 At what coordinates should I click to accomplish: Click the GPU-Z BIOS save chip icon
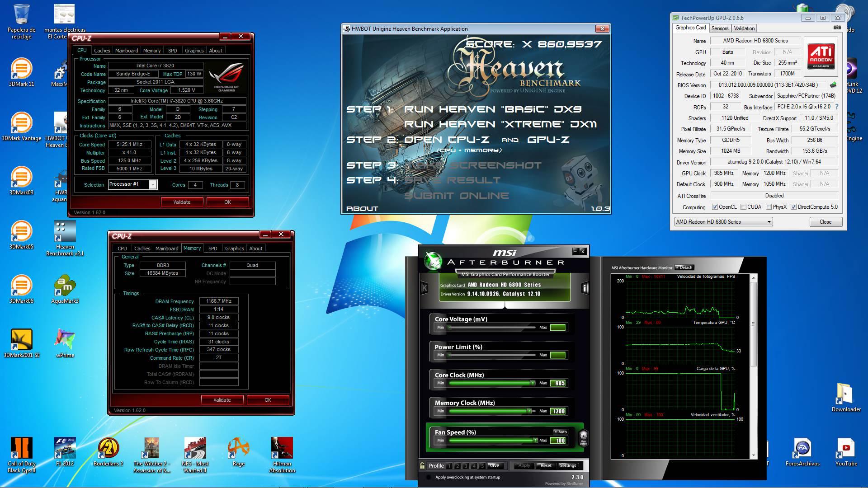[x=833, y=84]
